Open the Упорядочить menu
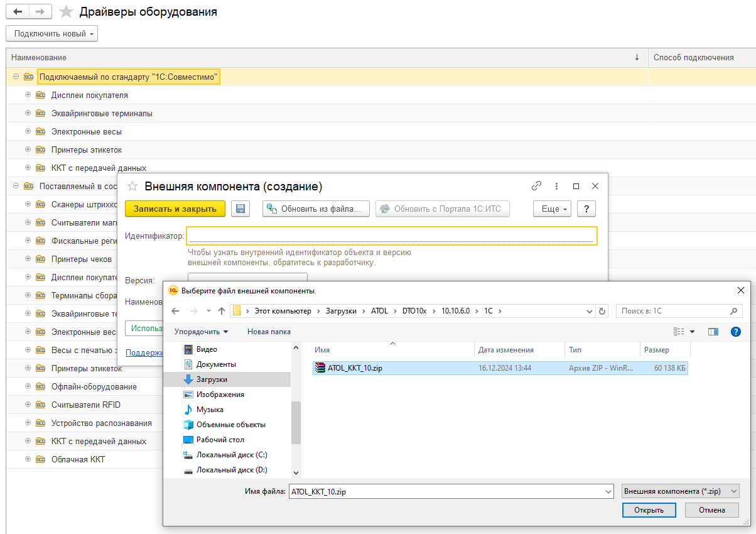This screenshot has height=534, width=756. pos(201,331)
